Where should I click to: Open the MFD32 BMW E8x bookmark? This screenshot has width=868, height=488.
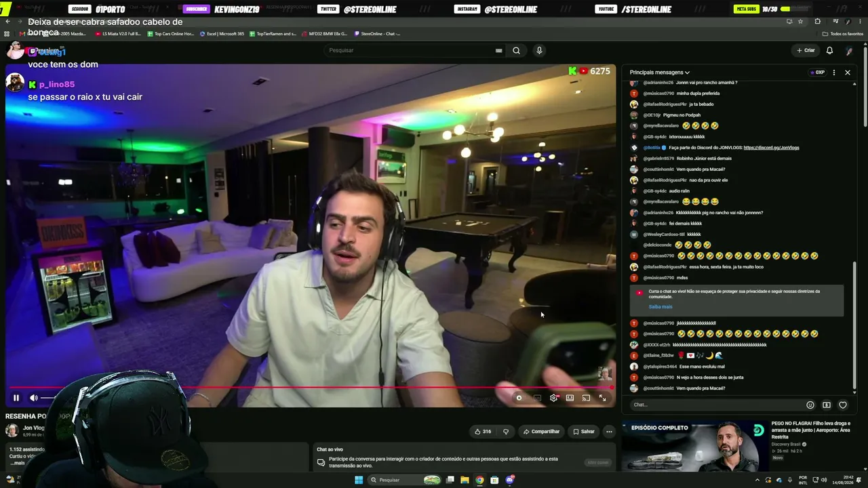click(x=324, y=33)
